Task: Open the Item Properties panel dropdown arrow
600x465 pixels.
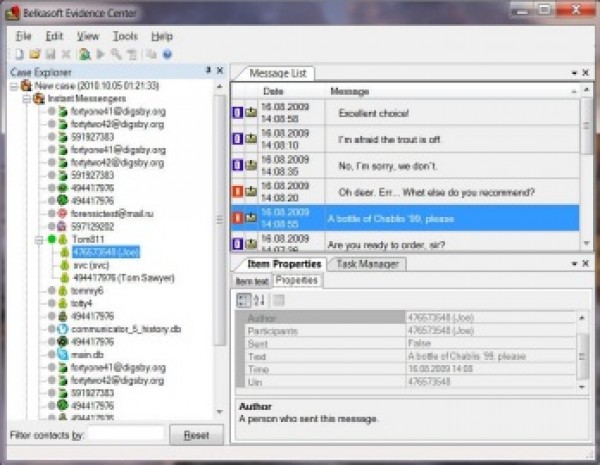Action: (x=574, y=264)
